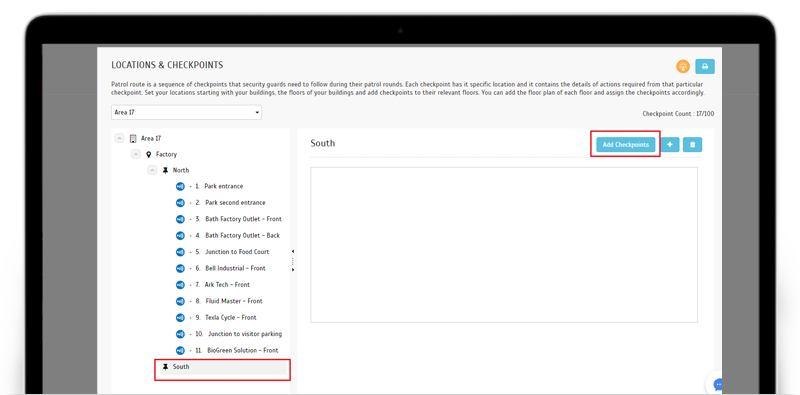The height and width of the screenshot is (395, 800).
Task: Select checkpoint 6. Bell Industrial – Front
Action: click(230, 268)
